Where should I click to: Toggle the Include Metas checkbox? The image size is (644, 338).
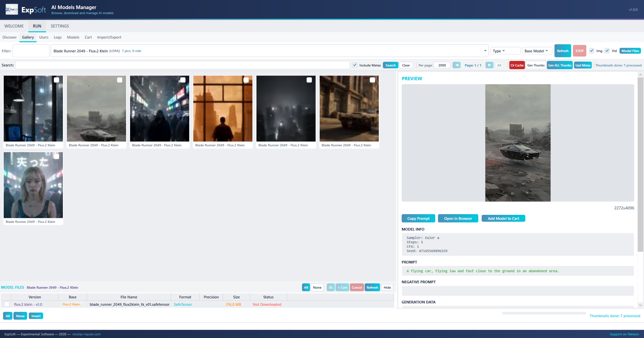[x=355, y=65]
